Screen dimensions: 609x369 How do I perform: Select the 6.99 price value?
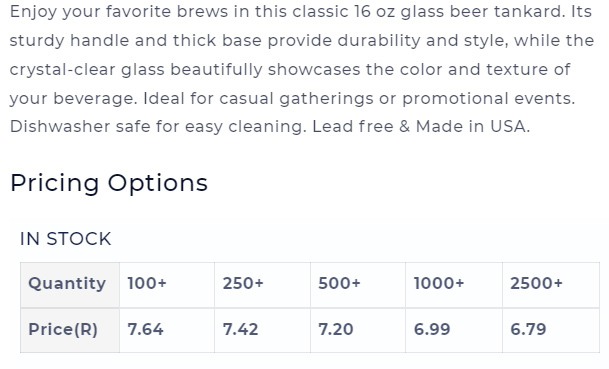[x=432, y=329]
